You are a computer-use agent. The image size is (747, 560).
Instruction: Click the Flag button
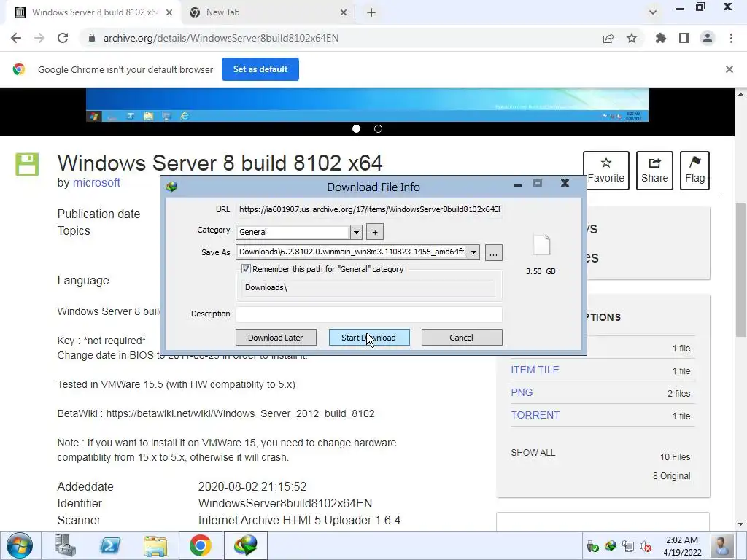(694, 171)
